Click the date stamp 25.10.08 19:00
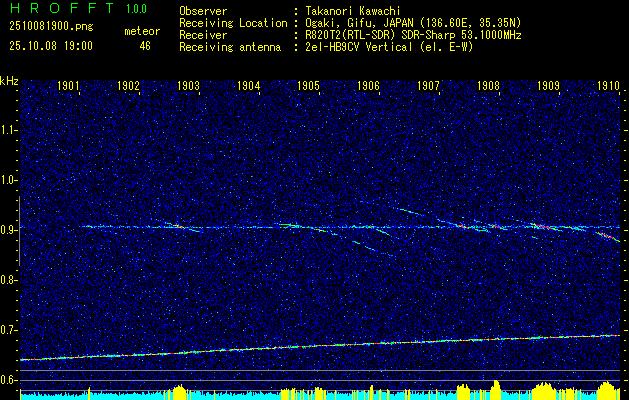Screen dimensions: 629x400 click(51, 46)
